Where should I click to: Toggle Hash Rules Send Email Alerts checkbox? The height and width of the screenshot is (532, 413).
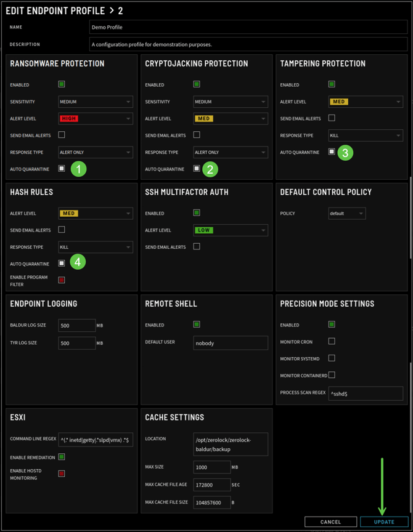coord(62,230)
